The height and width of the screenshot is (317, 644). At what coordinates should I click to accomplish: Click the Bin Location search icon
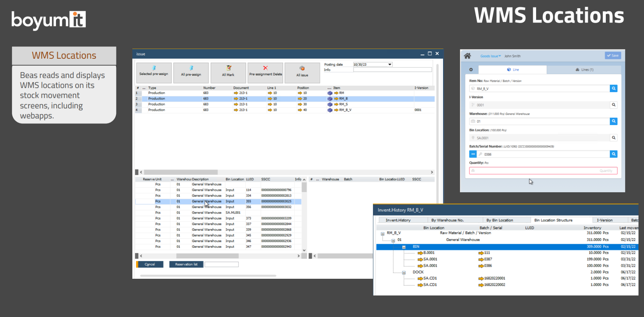point(614,137)
